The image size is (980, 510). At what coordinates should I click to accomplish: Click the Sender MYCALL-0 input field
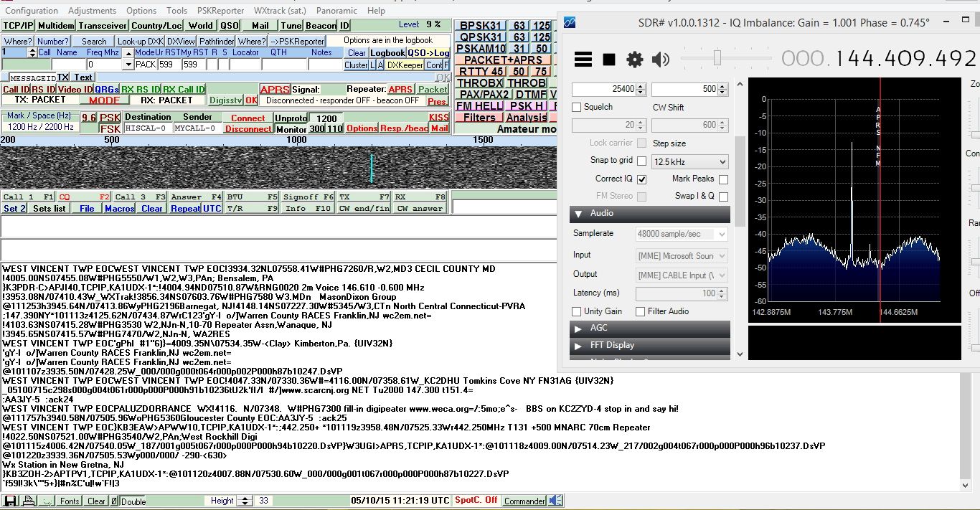197,128
